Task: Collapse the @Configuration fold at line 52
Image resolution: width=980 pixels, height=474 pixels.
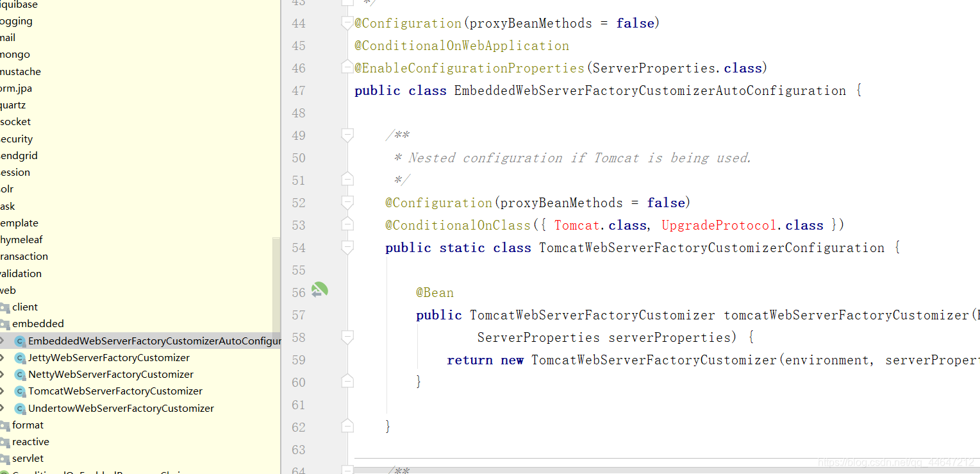Action: point(347,203)
